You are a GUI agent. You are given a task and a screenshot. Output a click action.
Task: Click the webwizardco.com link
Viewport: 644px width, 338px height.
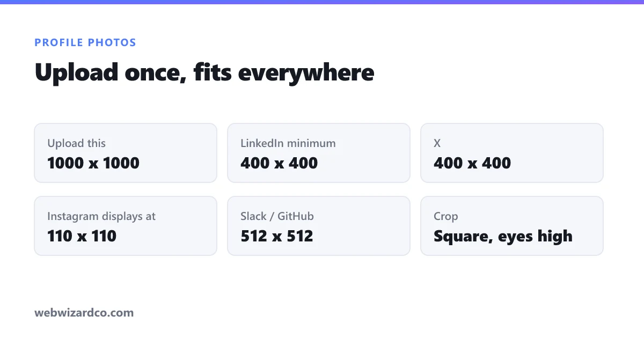84,312
